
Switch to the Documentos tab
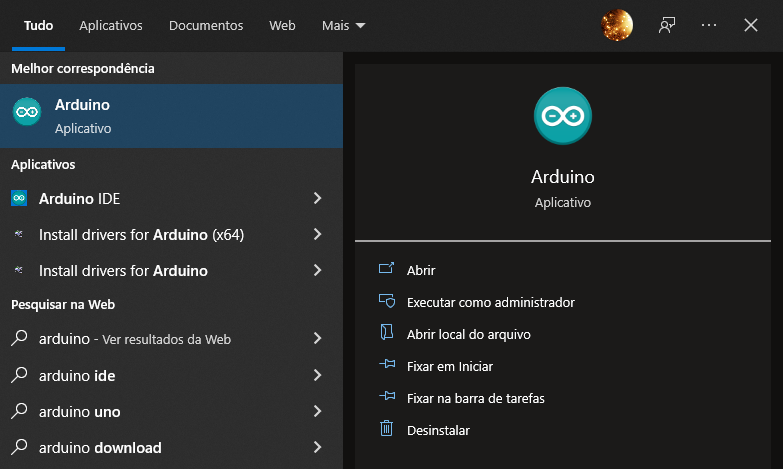pyautogui.click(x=206, y=25)
